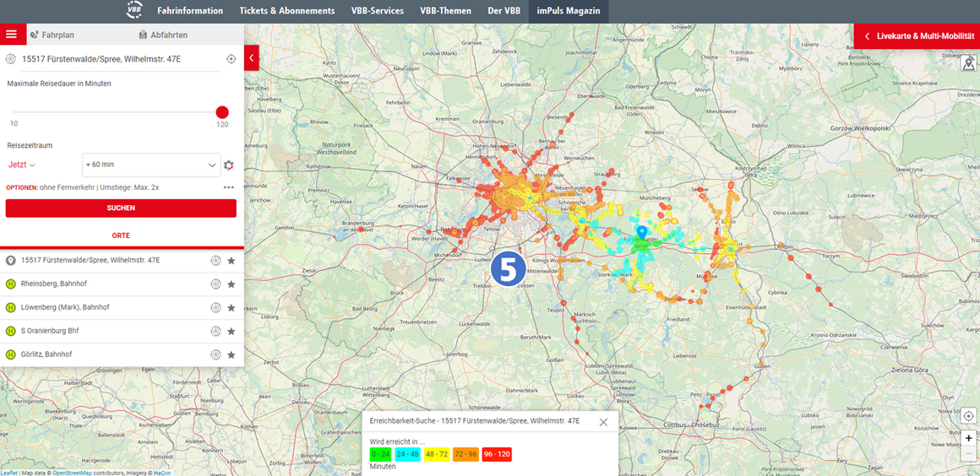
Task: Close the Erreichbarkeit-Suche legend popup
Action: [603, 422]
